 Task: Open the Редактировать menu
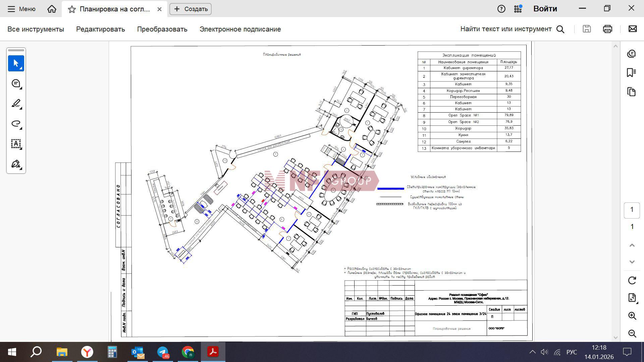coord(100,29)
